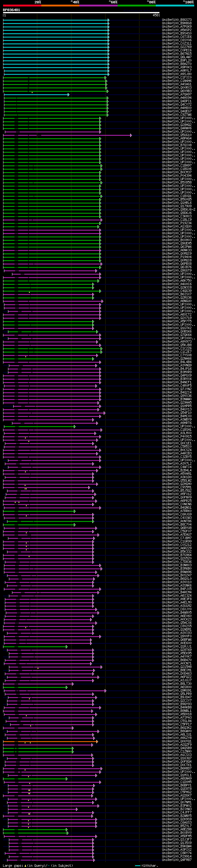Select hit UniRef100_C4QG39
Image resolution: width=197 pixels, height=868 pixels.
click(x=176, y=291)
